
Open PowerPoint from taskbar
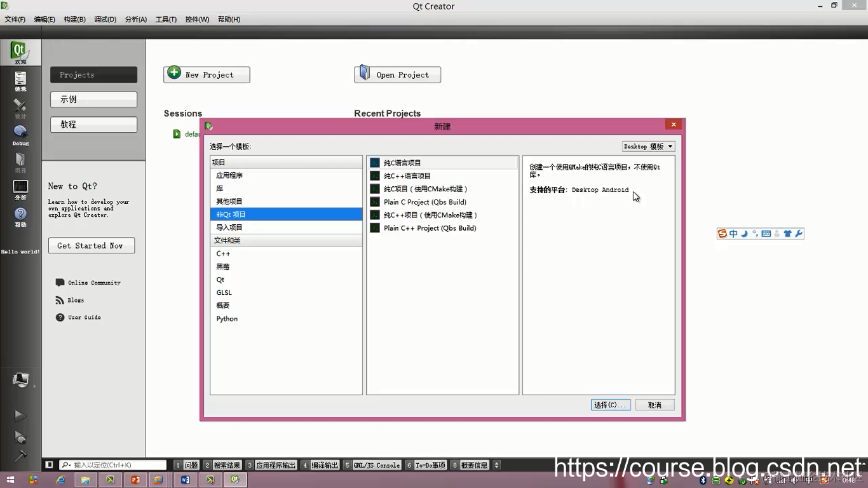click(x=135, y=480)
